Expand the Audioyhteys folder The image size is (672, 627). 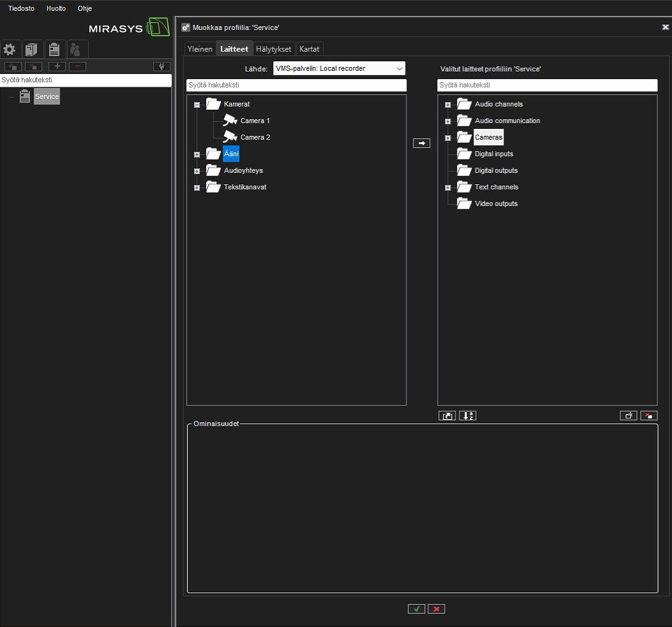click(x=197, y=171)
